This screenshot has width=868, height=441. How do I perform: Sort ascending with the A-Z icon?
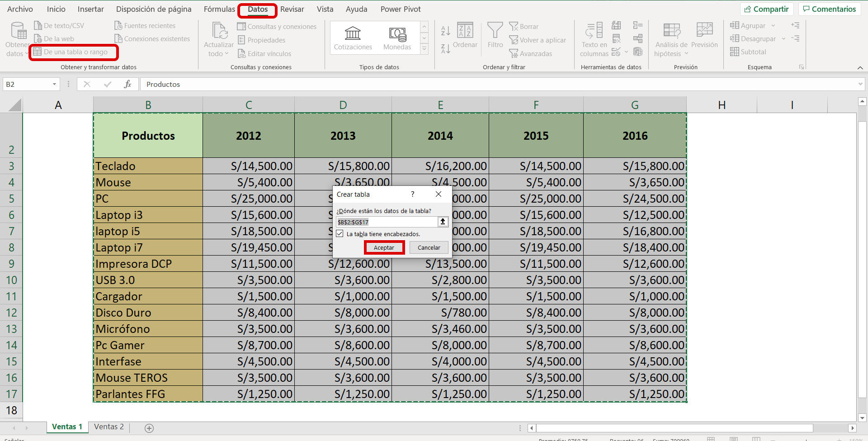coord(445,30)
